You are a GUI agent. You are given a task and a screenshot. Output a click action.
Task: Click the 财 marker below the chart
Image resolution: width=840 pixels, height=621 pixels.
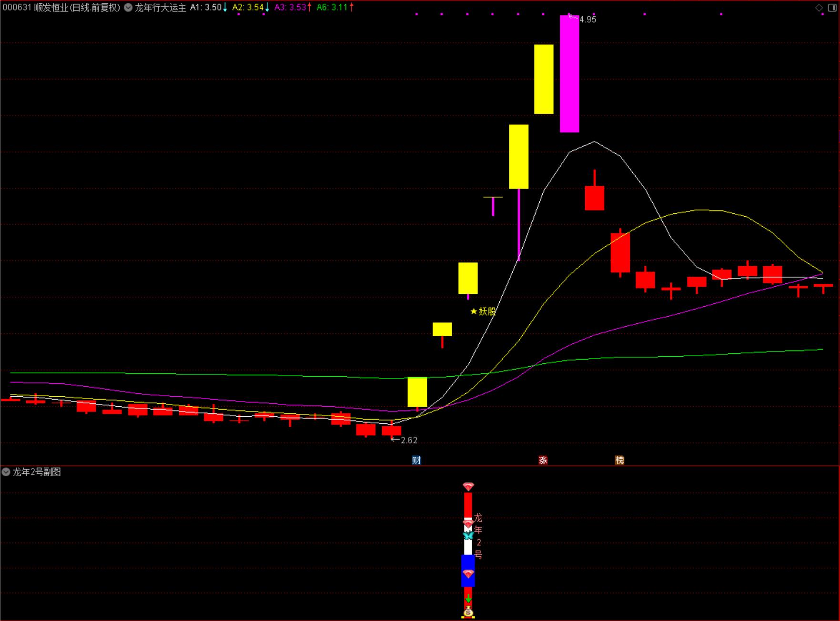(x=416, y=460)
